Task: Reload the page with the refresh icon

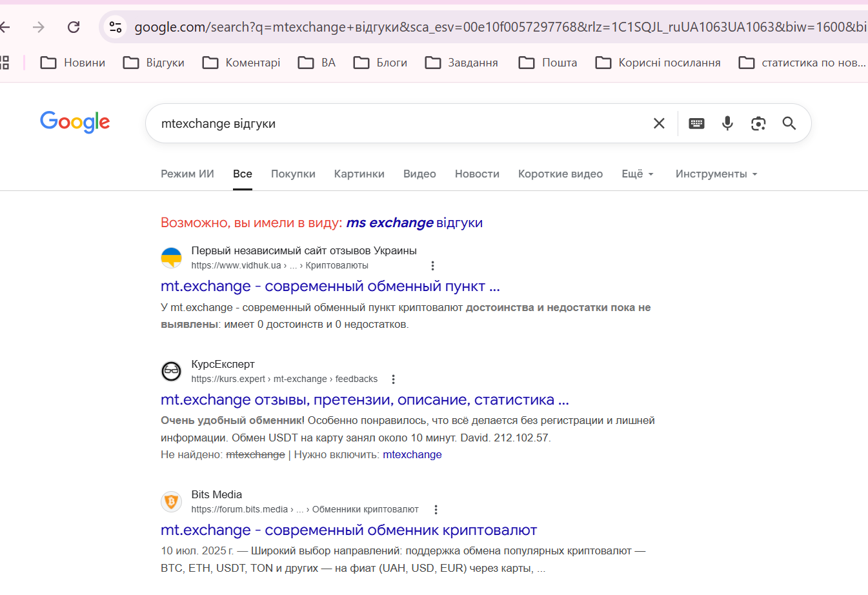Action: coord(74,27)
